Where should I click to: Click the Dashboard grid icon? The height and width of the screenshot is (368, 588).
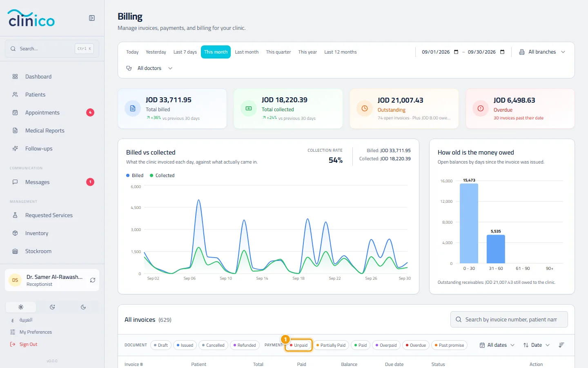pos(15,76)
